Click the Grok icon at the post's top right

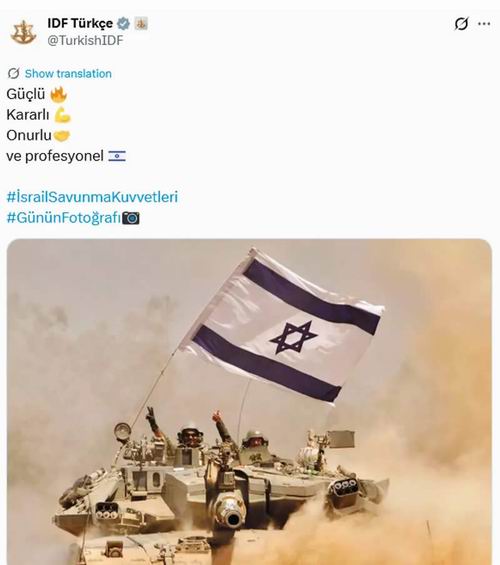tap(461, 24)
